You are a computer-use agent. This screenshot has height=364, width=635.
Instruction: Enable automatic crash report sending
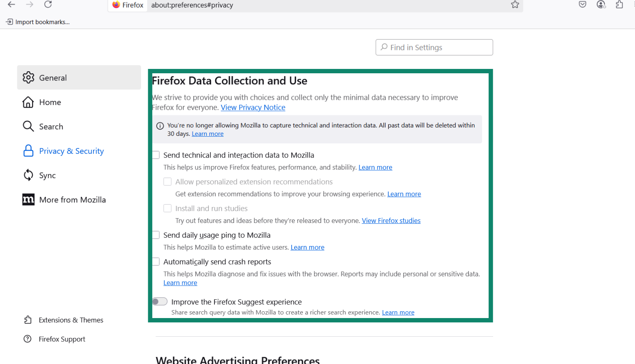(155, 261)
